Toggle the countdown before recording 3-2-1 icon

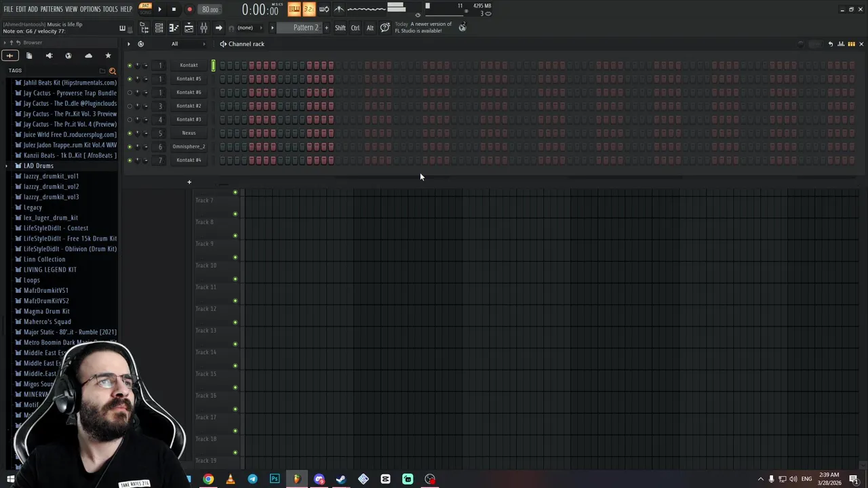click(x=309, y=9)
